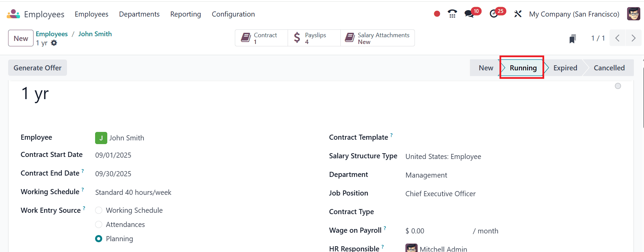644x252 pixels.
Task: Open My Company (San Francisco) switcher
Action: pos(574,14)
